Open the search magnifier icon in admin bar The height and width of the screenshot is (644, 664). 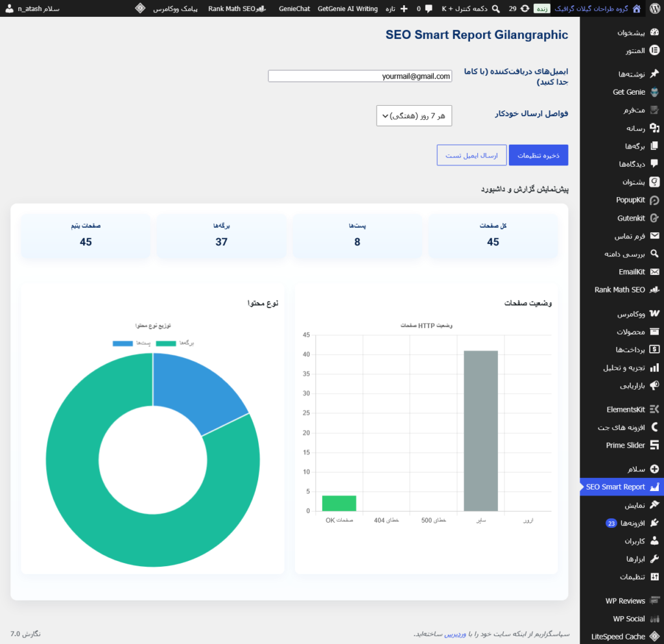tap(495, 8)
